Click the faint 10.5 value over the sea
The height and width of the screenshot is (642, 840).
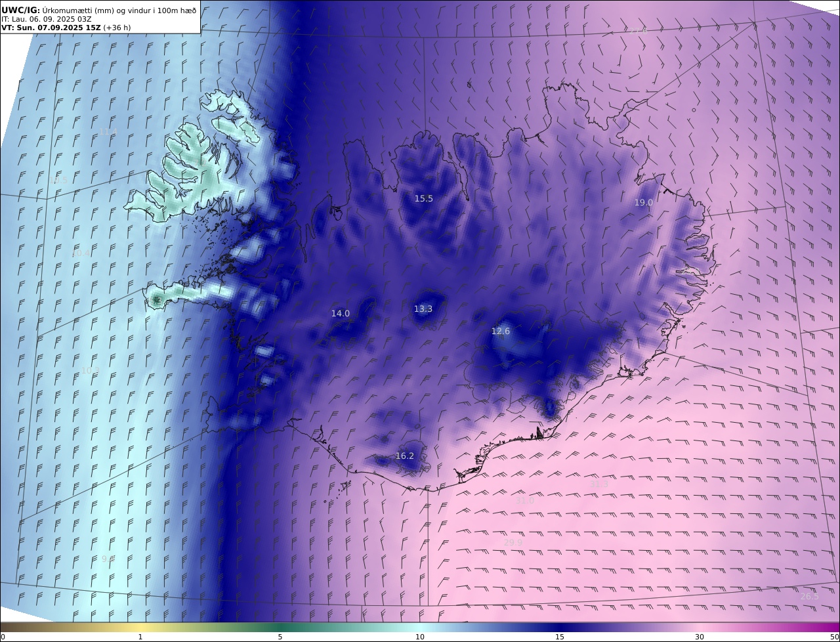(x=58, y=181)
